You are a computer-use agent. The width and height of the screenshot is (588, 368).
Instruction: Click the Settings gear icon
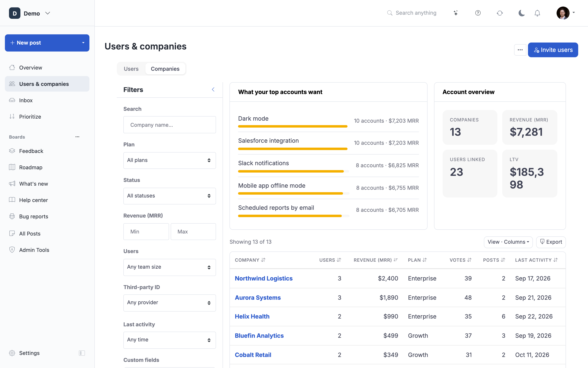click(x=12, y=353)
